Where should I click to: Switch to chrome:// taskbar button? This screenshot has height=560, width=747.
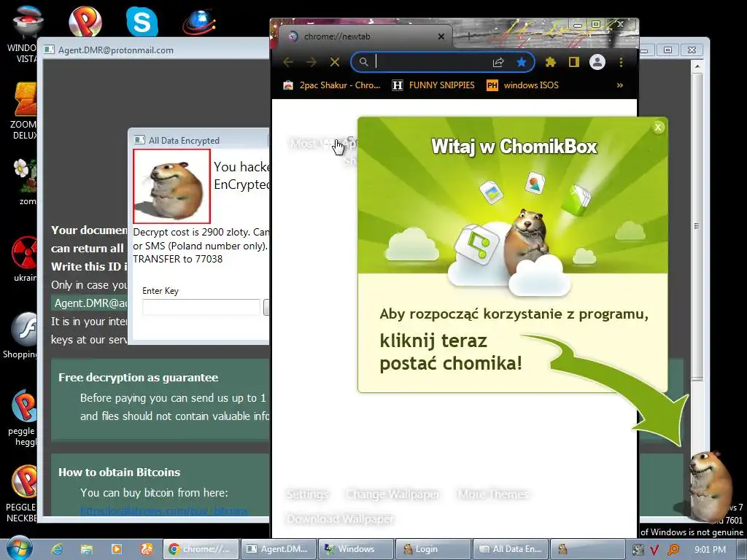coord(201,549)
